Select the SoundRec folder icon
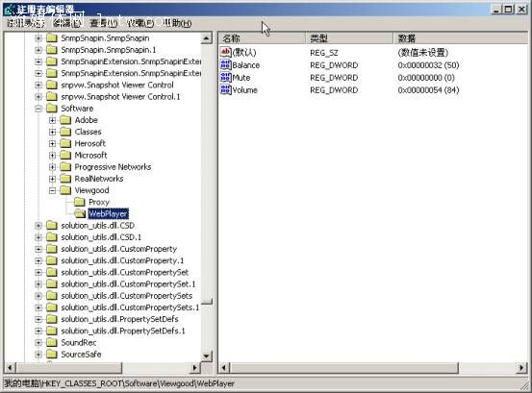 point(52,342)
